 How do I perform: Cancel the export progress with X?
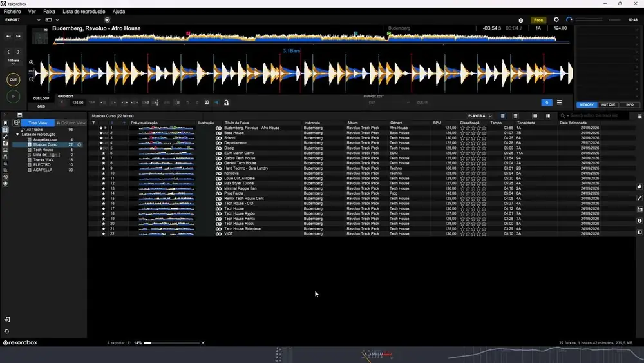click(x=202, y=343)
